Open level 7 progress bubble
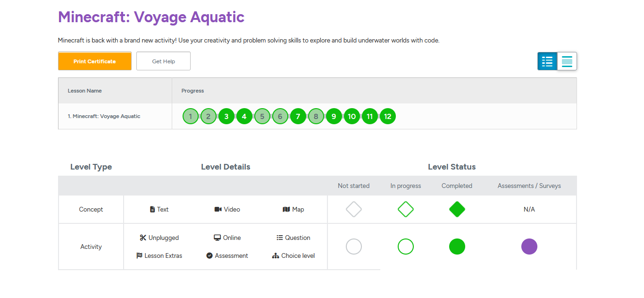644x298 pixels. click(298, 116)
